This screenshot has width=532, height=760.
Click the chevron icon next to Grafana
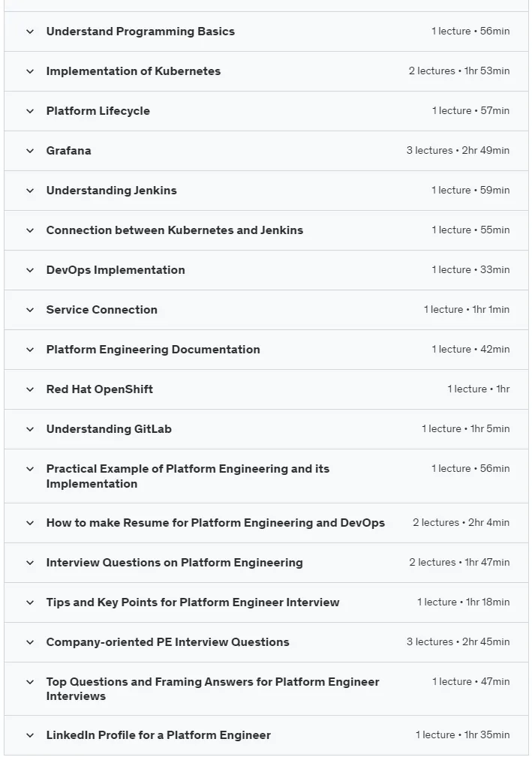30,151
